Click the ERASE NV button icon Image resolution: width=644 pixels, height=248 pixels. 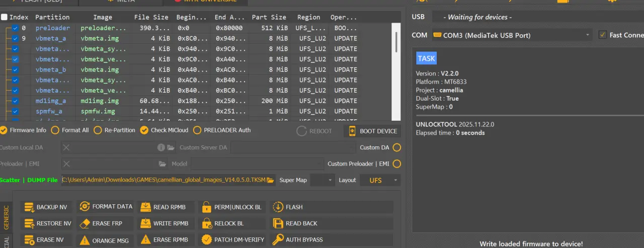(29, 240)
